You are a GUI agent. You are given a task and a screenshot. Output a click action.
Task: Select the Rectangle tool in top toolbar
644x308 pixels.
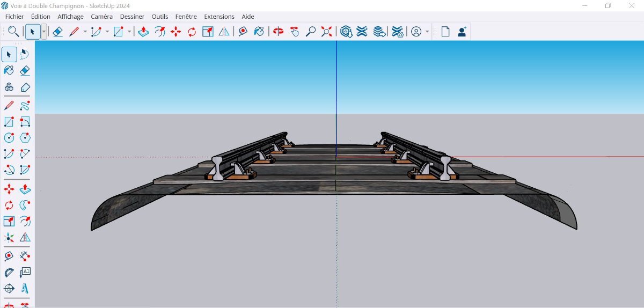point(118,32)
